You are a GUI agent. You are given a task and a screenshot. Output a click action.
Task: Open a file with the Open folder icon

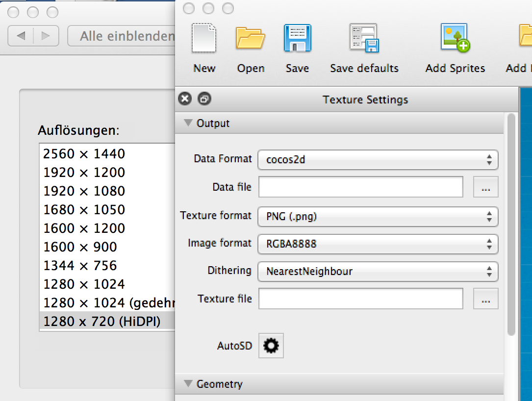pyautogui.click(x=251, y=39)
